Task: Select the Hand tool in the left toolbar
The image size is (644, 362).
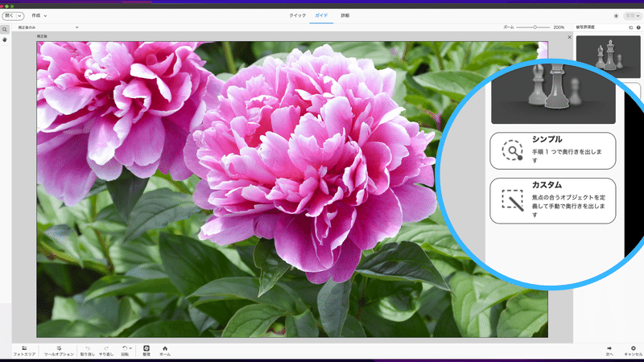Action: (5, 39)
